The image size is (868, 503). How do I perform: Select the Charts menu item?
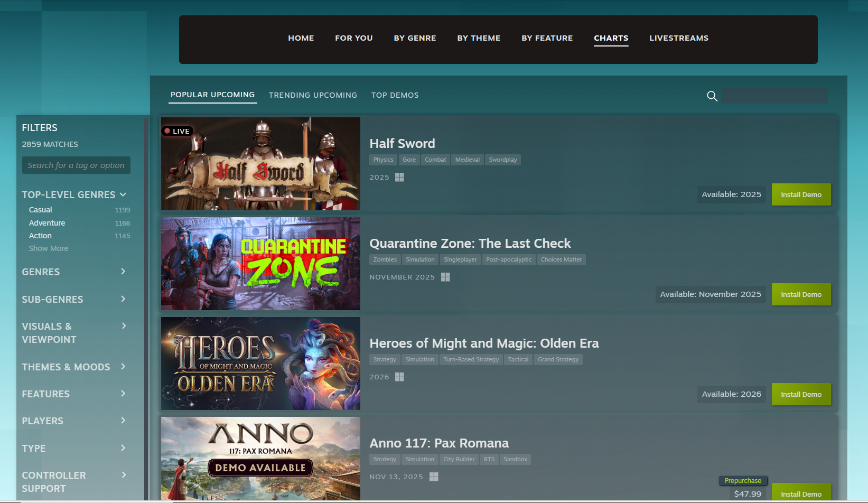coord(611,38)
